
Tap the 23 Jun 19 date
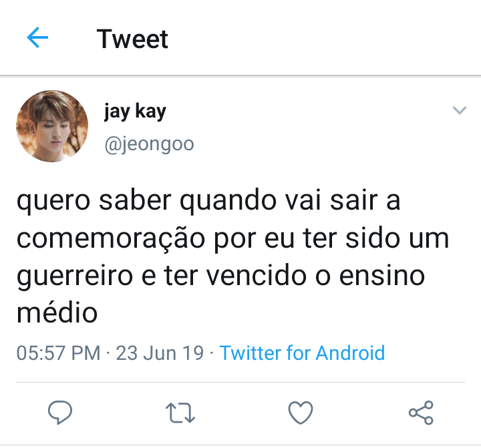click(160, 353)
